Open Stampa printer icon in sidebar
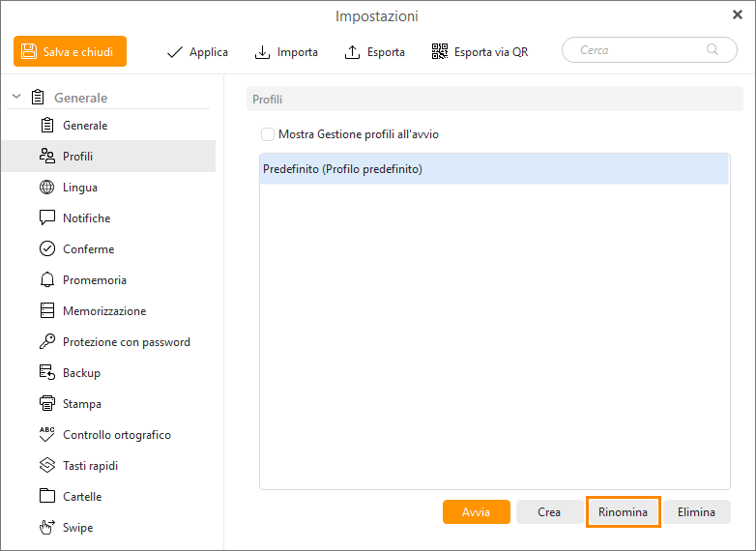 46,404
